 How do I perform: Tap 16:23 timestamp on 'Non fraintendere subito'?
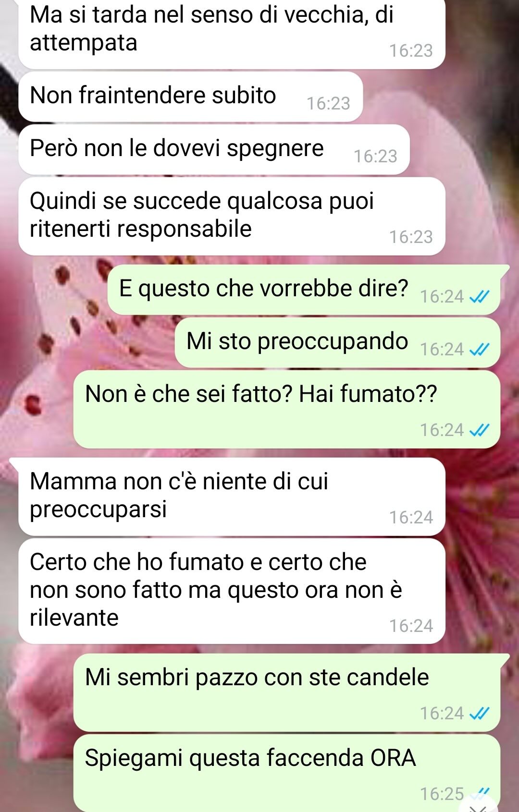[329, 104]
